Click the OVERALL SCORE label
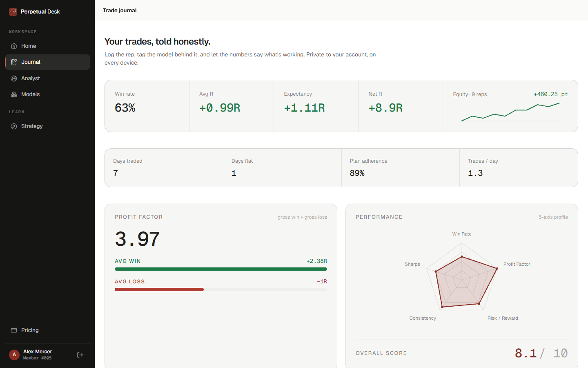This screenshot has width=588, height=368. tap(381, 353)
